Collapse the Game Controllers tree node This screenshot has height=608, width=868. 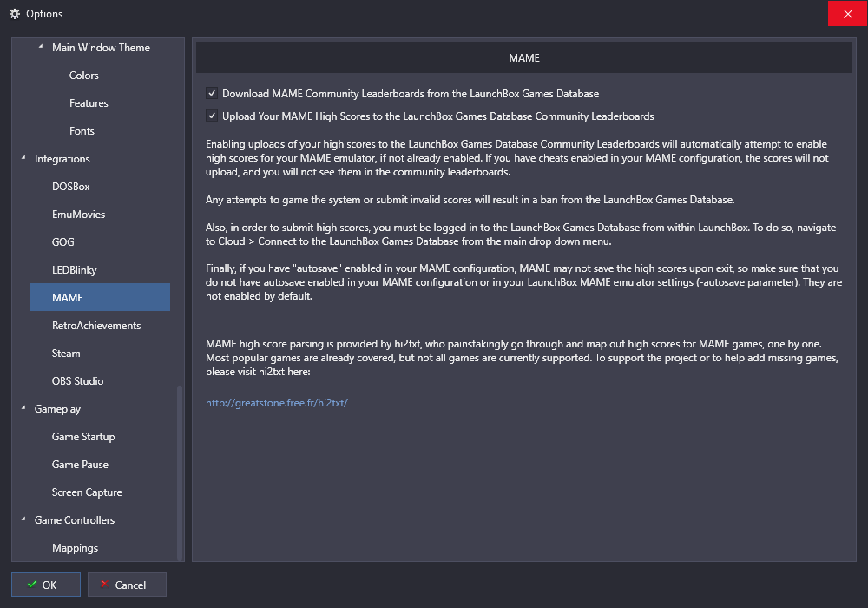pyautogui.click(x=23, y=519)
